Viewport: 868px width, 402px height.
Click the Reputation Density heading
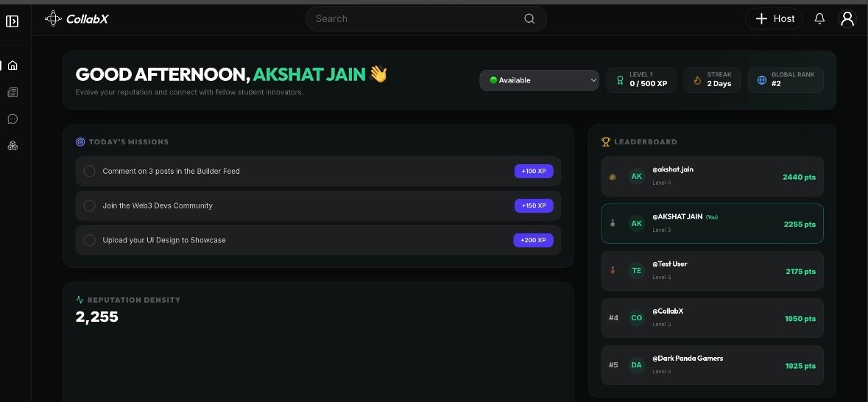[x=134, y=300]
